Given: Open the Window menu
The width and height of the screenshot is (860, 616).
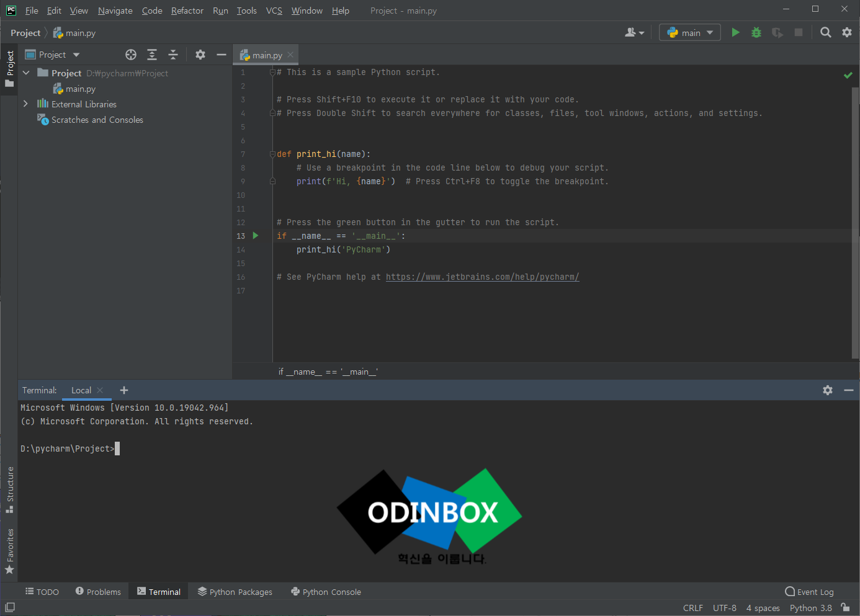Looking at the screenshot, I should [x=307, y=11].
